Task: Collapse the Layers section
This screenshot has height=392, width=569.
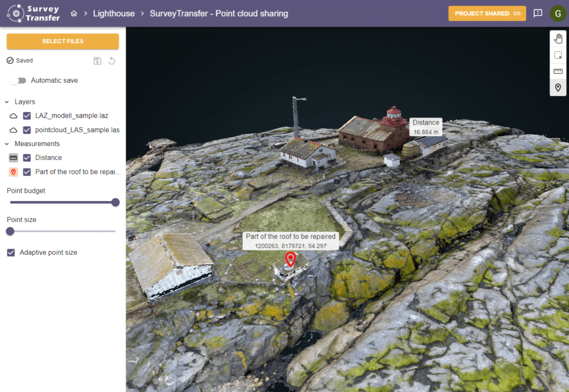Action: (x=7, y=102)
